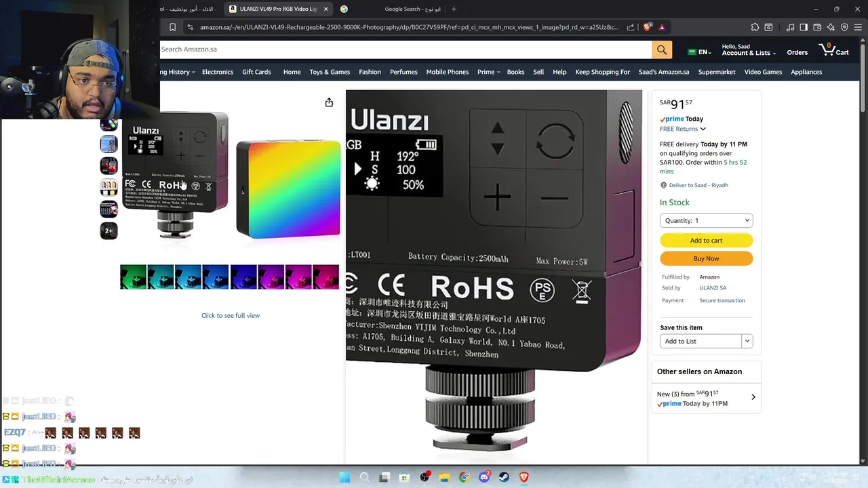Expand the FREE Returns dropdown arrow
This screenshot has width=868, height=488.
point(703,129)
